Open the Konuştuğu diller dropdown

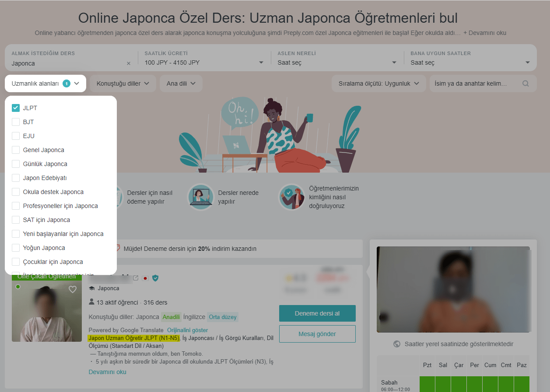pos(123,83)
